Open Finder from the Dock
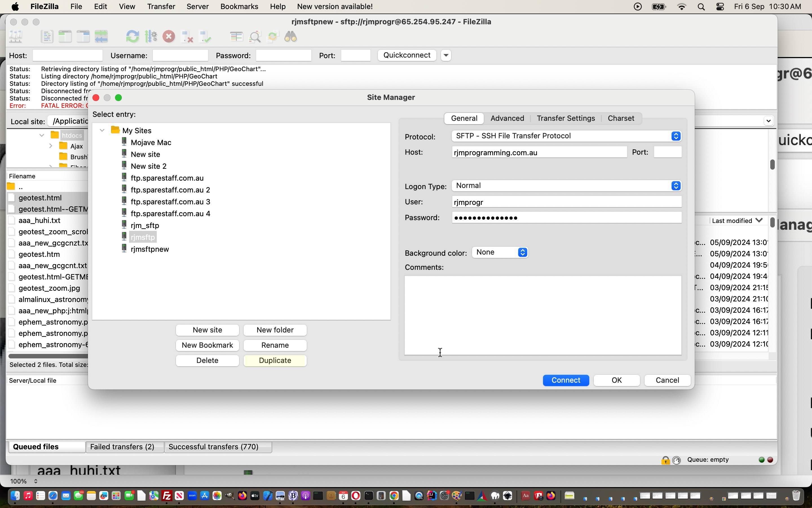Image resolution: width=812 pixels, height=508 pixels. 15,496
